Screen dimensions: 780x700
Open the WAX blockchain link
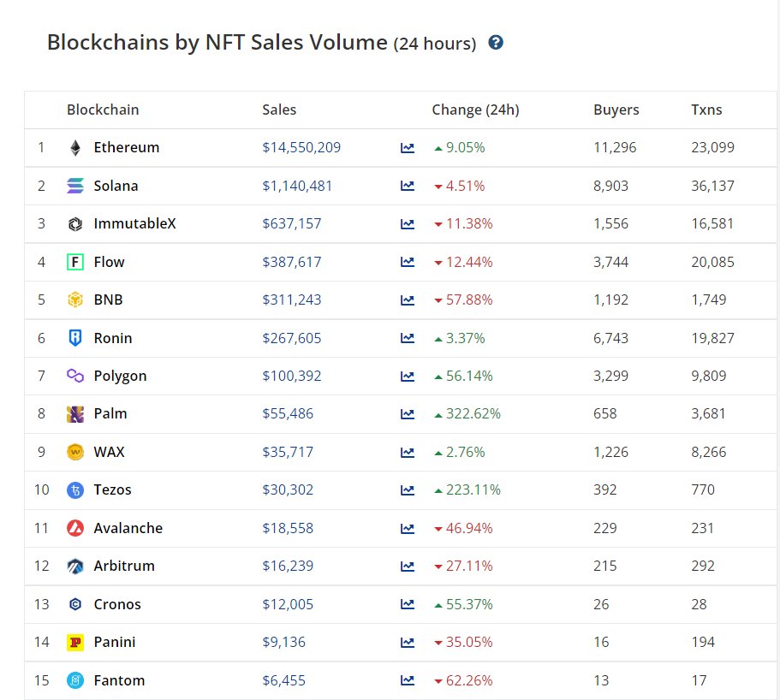coord(109,452)
